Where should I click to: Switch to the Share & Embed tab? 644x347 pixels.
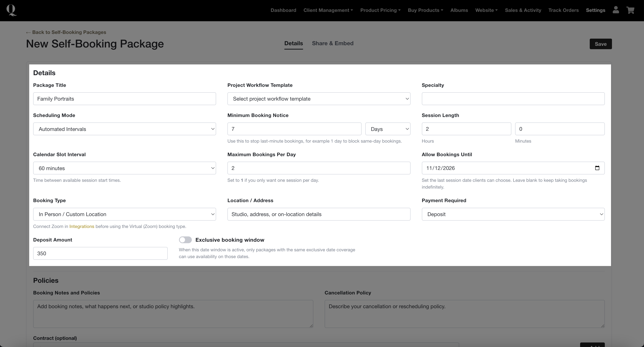tap(333, 43)
